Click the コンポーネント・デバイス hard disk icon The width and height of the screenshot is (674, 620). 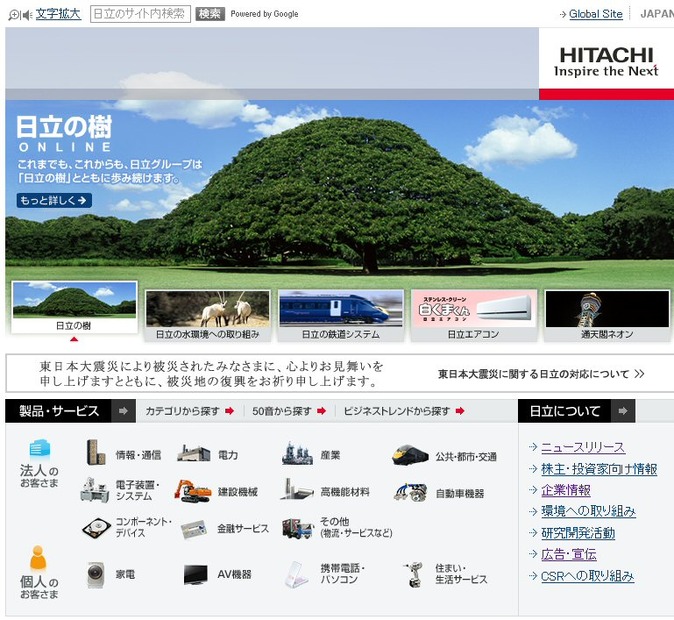point(97,527)
